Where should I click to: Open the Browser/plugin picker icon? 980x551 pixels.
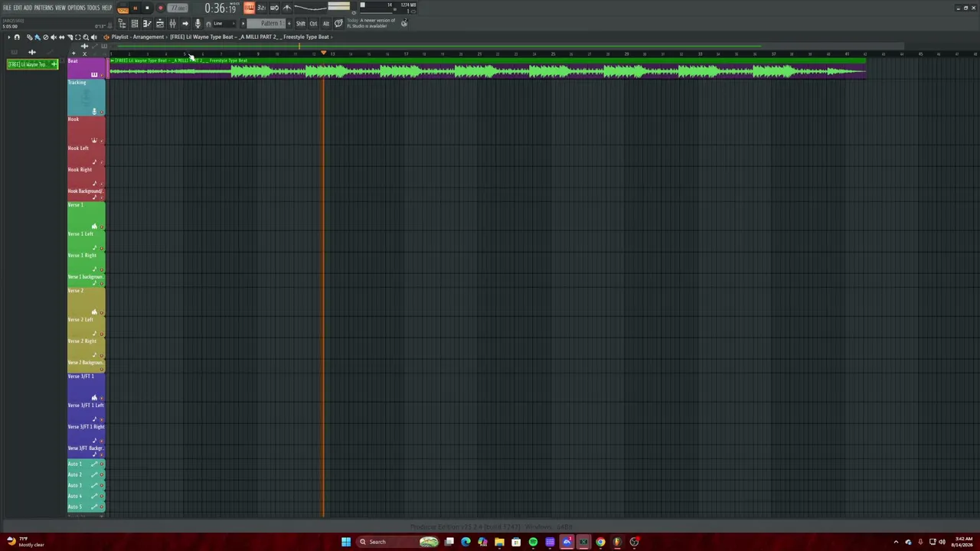(160, 24)
